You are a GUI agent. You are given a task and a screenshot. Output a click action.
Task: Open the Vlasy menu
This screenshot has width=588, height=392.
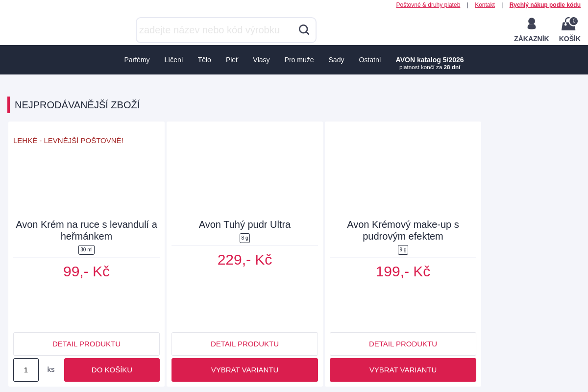261,60
